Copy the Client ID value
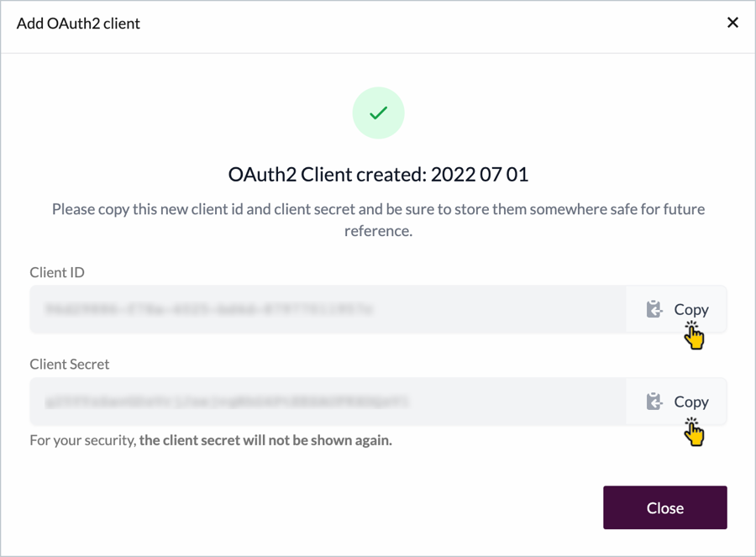 coord(676,310)
